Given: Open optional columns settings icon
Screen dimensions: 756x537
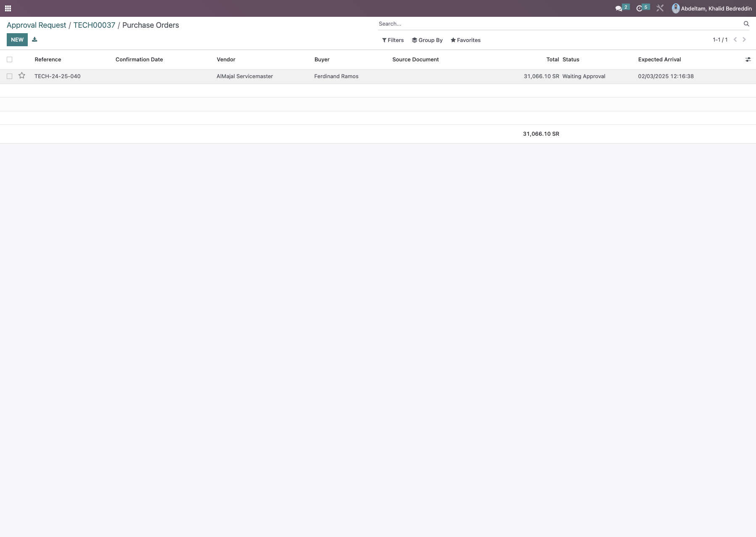Looking at the screenshot, I should pyautogui.click(x=748, y=60).
